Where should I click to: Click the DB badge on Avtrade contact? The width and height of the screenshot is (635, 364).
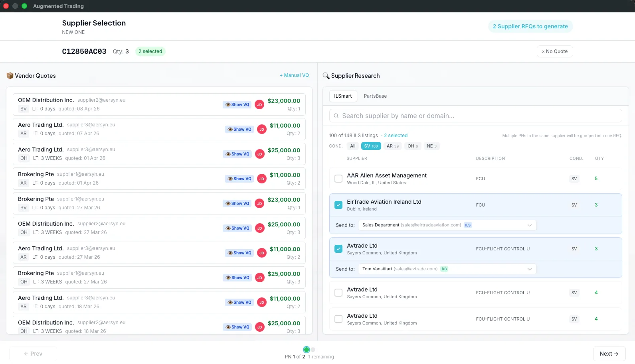[x=444, y=269]
